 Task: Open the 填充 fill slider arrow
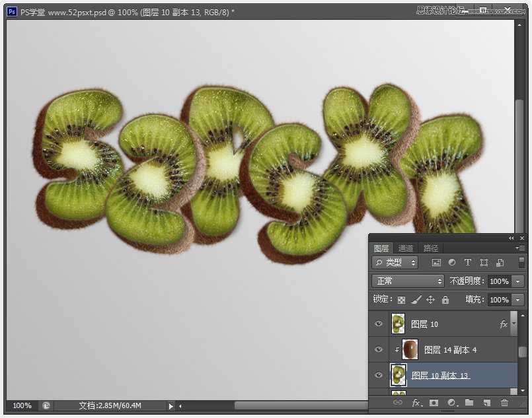pos(517,300)
